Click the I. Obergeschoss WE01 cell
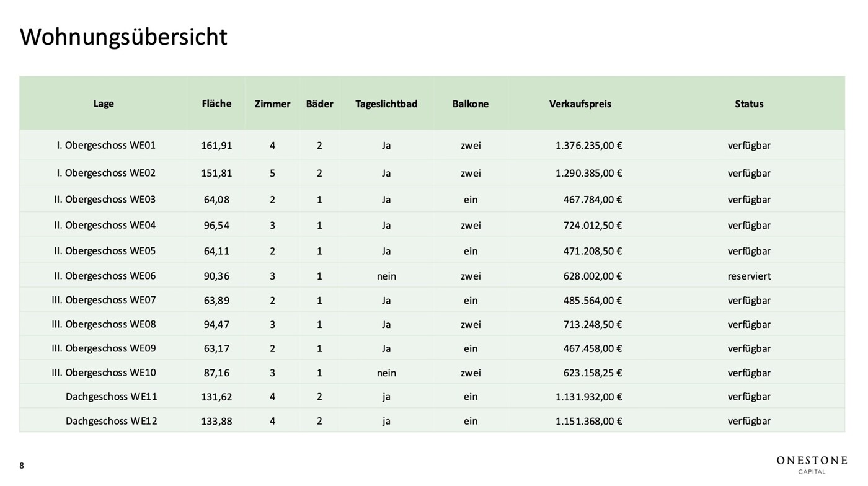The width and height of the screenshot is (868, 486). coord(106,145)
